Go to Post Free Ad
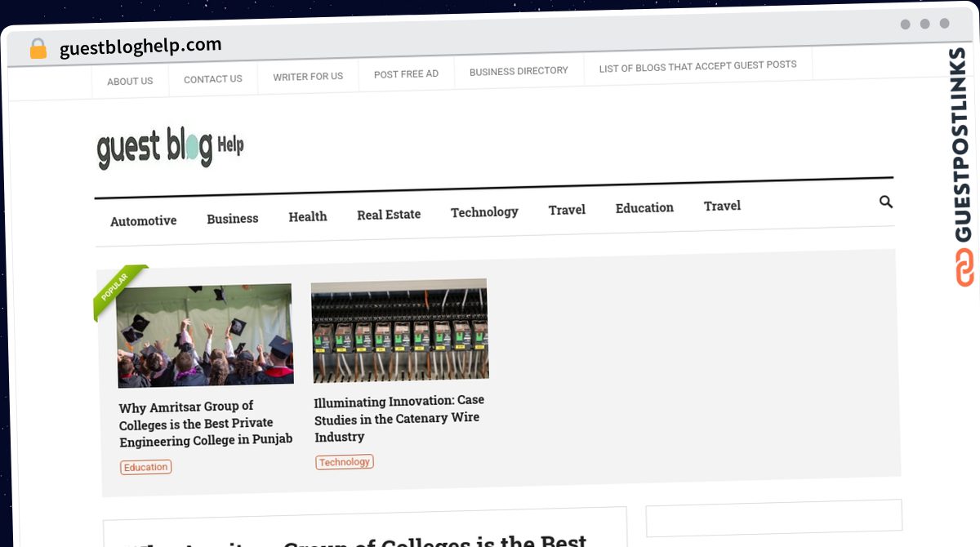Viewport: 980px width, 547px height. click(x=406, y=74)
